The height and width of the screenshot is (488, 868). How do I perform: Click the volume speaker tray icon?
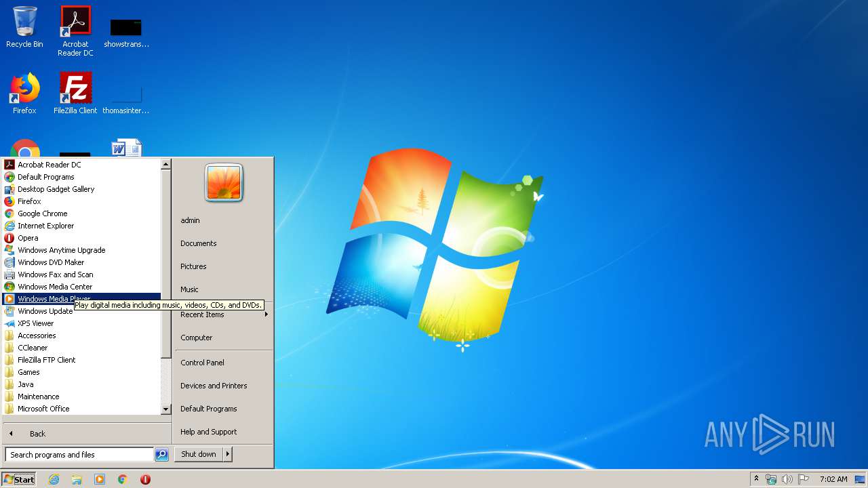coord(787,479)
